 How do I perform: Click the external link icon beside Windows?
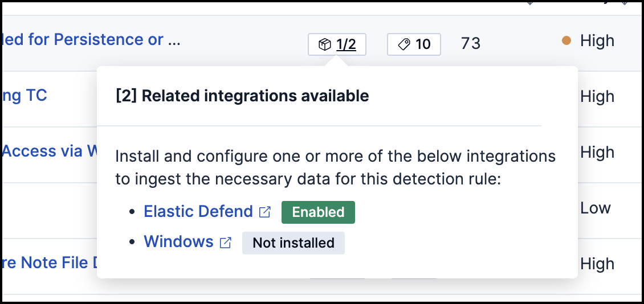226,243
